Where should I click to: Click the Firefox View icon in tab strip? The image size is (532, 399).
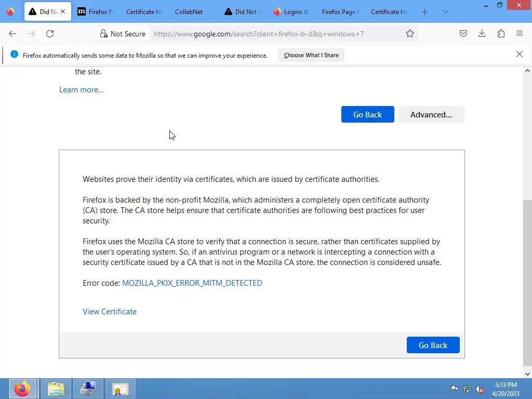point(10,11)
